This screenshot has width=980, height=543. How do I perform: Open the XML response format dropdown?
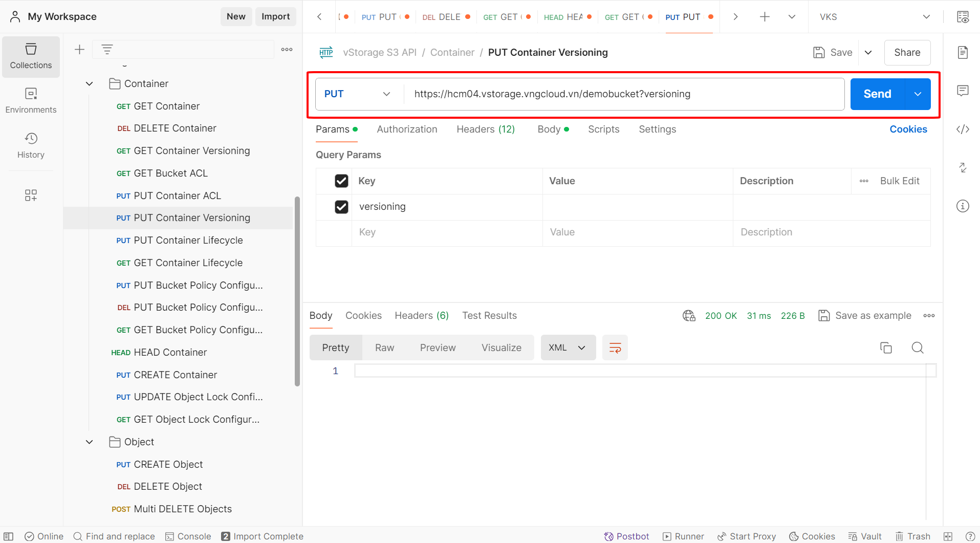(x=568, y=348)
